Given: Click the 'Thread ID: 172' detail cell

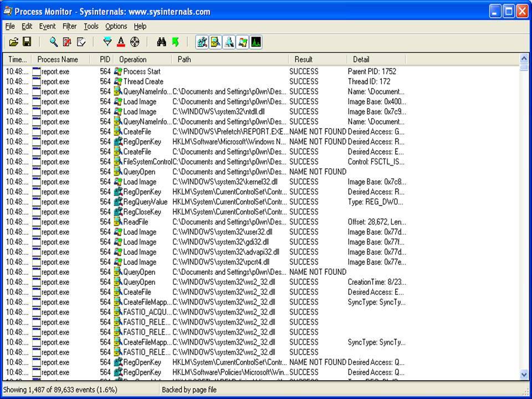Looking at the screenshot, I should (369, 81).
